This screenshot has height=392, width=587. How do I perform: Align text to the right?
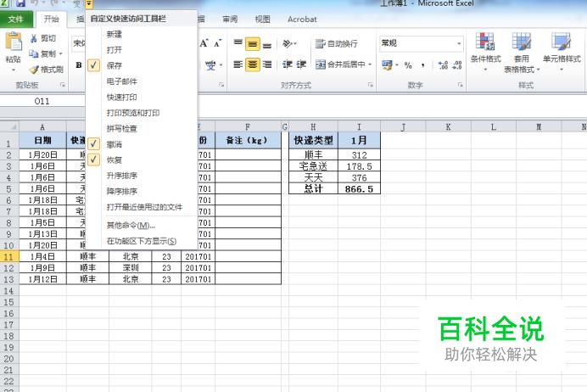point(267,64)
